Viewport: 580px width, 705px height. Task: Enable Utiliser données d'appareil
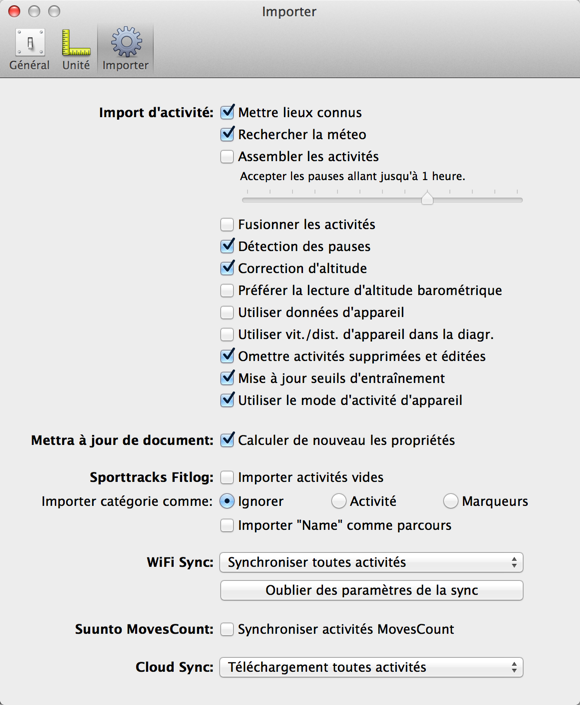(227, 312)
